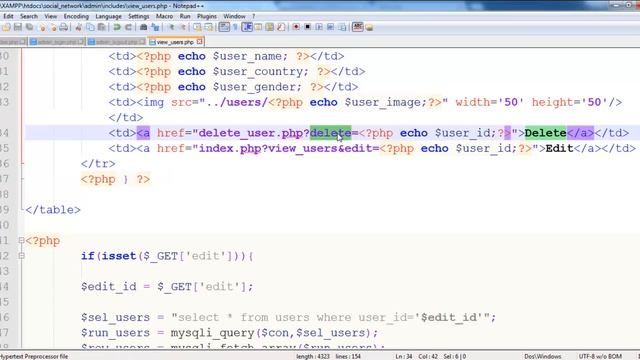640x360 pixels.
Task: Toggle Show All Characters pilcrow icon
Action: point(235,27)
